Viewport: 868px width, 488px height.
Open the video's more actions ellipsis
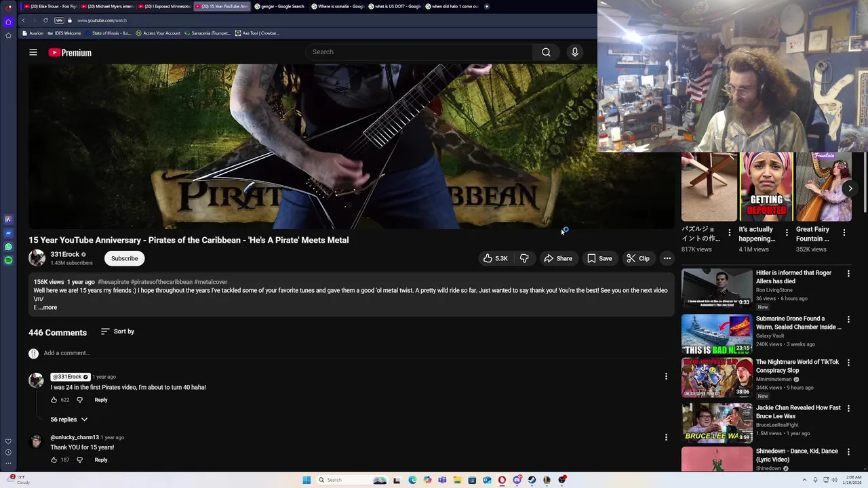[x=667, y=258]
